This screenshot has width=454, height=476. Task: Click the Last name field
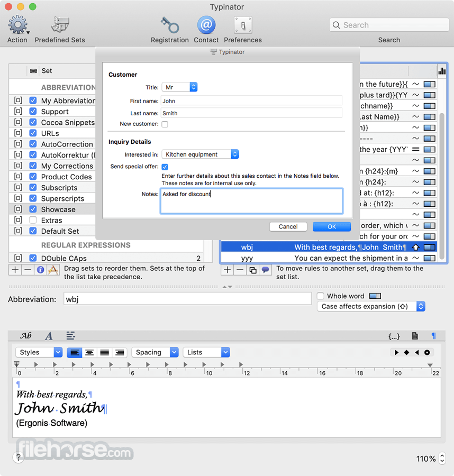coord(251,113)
